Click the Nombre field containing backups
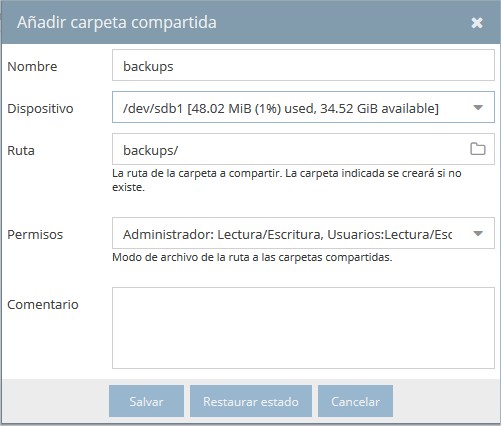The image size is (501, 426). coord(303,65)
